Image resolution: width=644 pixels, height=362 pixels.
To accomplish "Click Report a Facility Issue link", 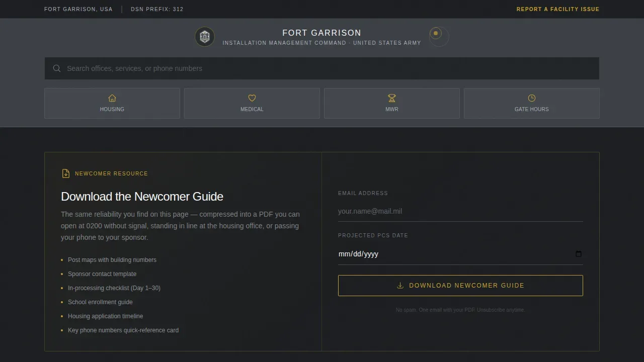I will 558,9.
